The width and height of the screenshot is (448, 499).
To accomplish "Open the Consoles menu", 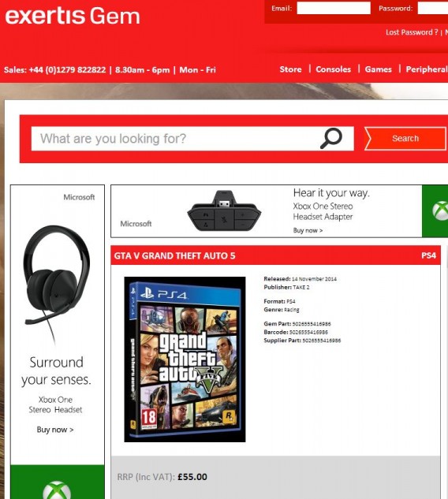I will tap(333, 69).
